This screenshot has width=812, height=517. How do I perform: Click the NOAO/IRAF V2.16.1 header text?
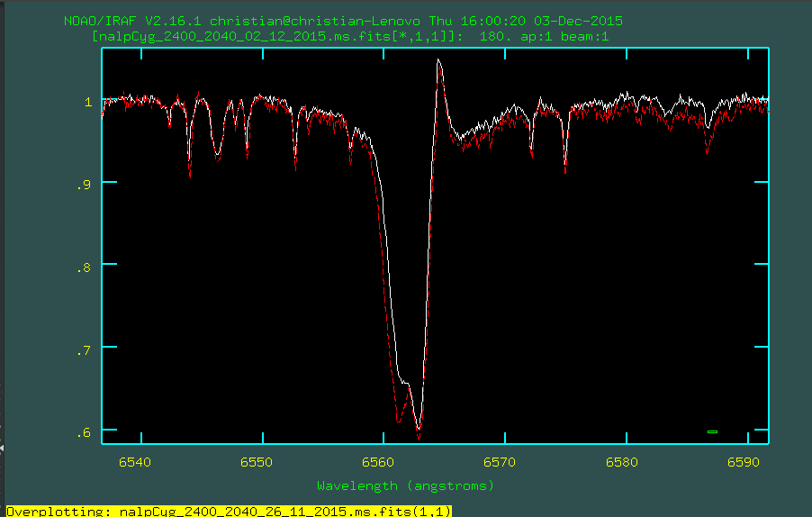343,22
